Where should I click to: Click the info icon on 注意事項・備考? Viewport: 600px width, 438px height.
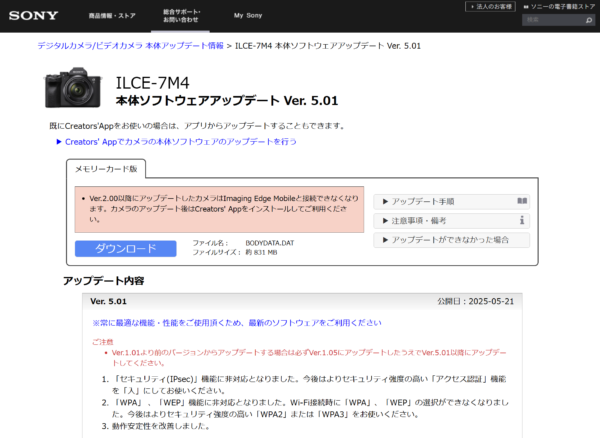(x=522, y=220)
